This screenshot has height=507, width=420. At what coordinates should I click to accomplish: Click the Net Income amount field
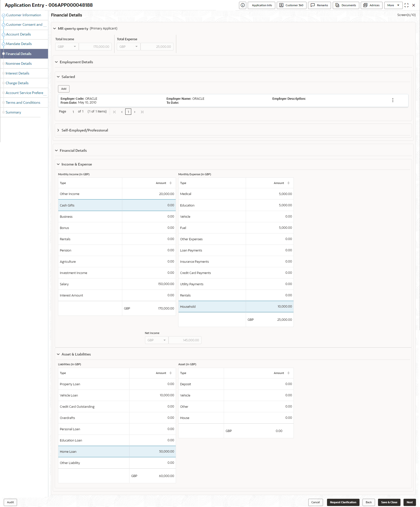point(185,340)
